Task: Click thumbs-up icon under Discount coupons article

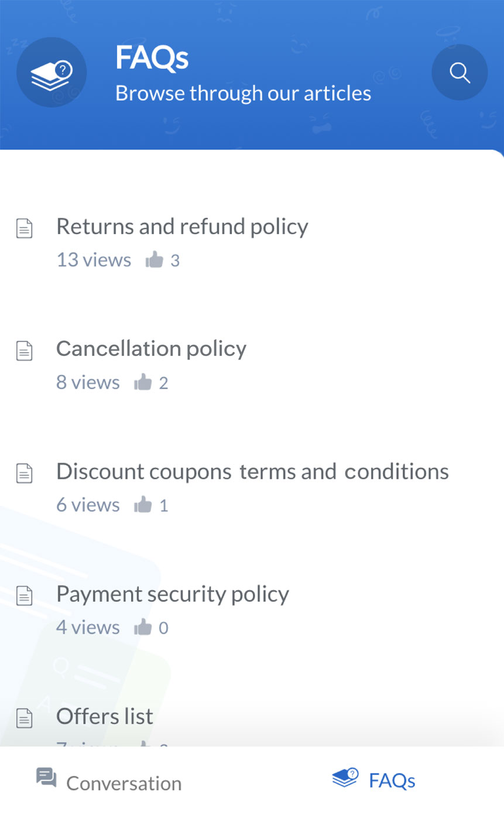Action: 143,505
